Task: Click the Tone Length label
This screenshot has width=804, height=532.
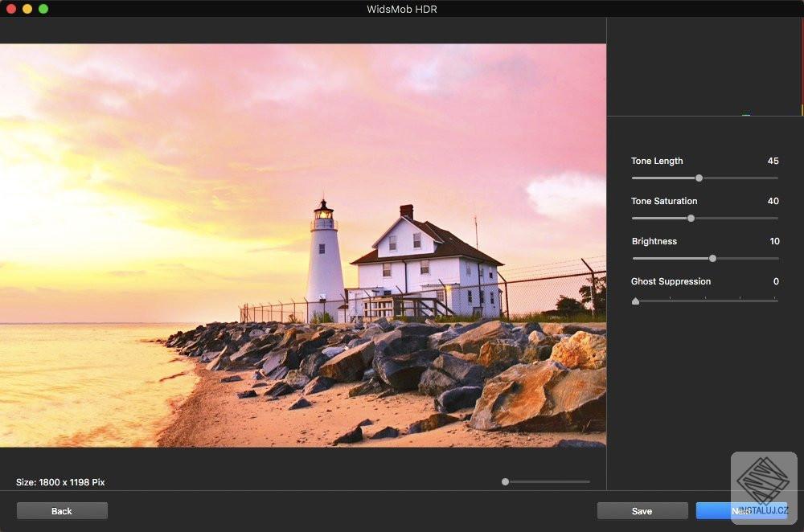Action: [658, 161]
